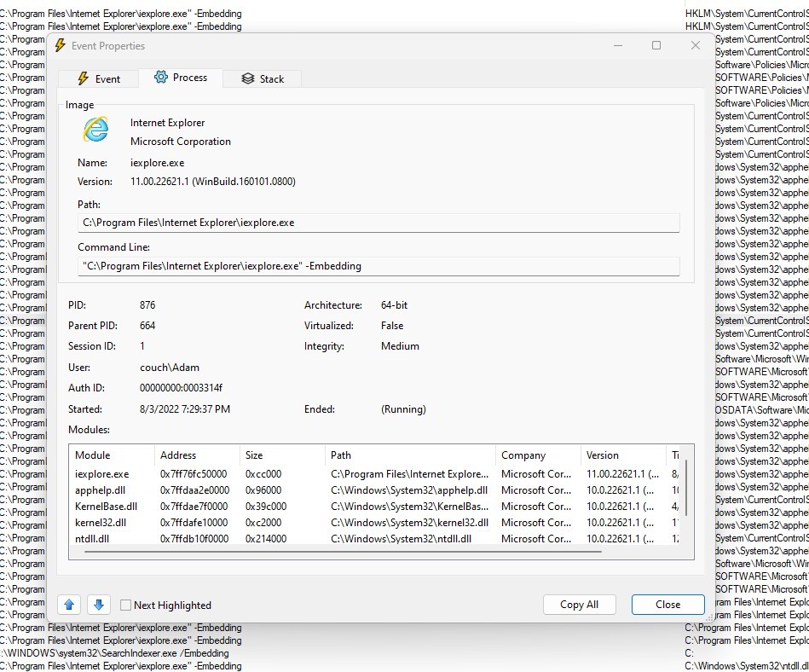Click C:\Windows\System32\ntdll.dll in background window
The width and height of the screenshot is (809, 672).
coord(747,666)
